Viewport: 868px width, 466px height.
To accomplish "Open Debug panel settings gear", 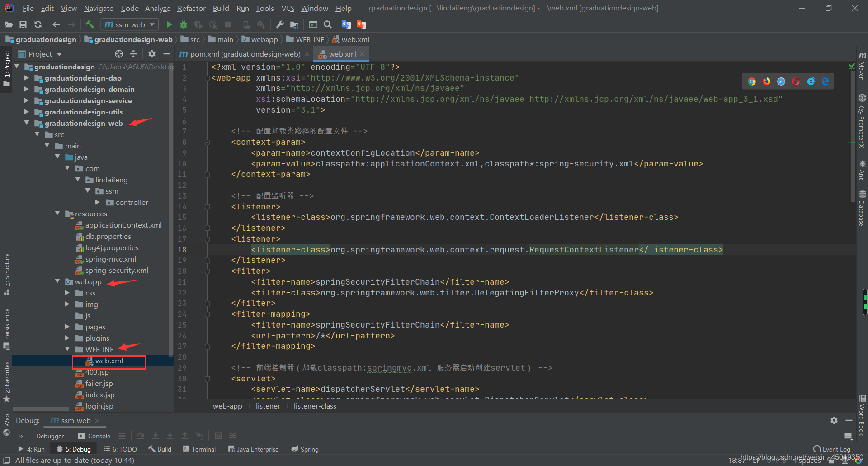I will point(834,420).
